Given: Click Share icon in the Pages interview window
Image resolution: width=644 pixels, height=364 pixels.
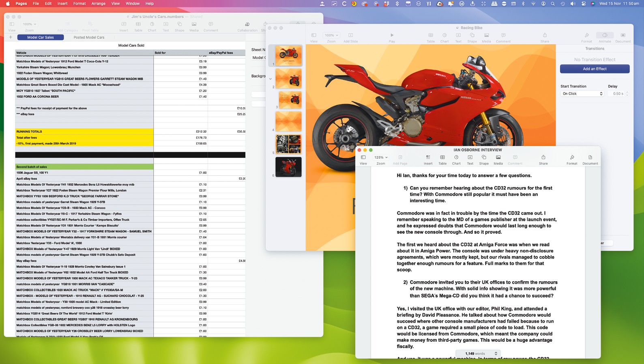Looking at the screenshot, I should click(543, 159).
